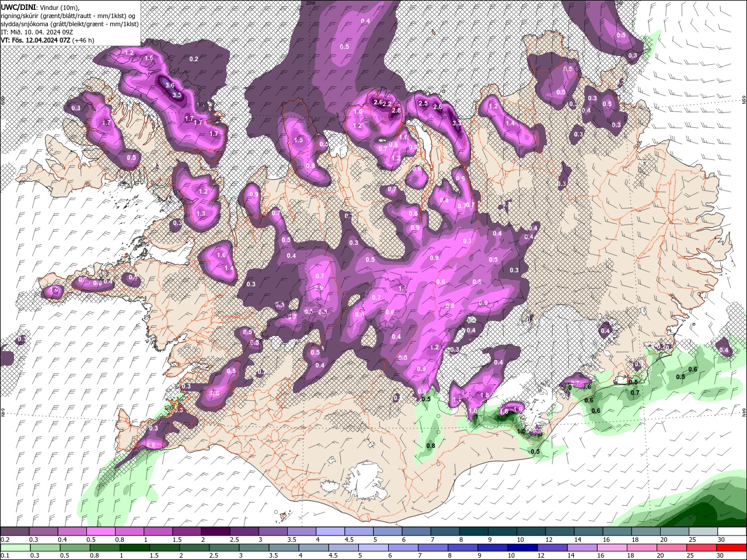Pick the dark green 1 swatch in bottom legend row
The width and height of the screenshot is (747, 560).
[x=135, y=548]
